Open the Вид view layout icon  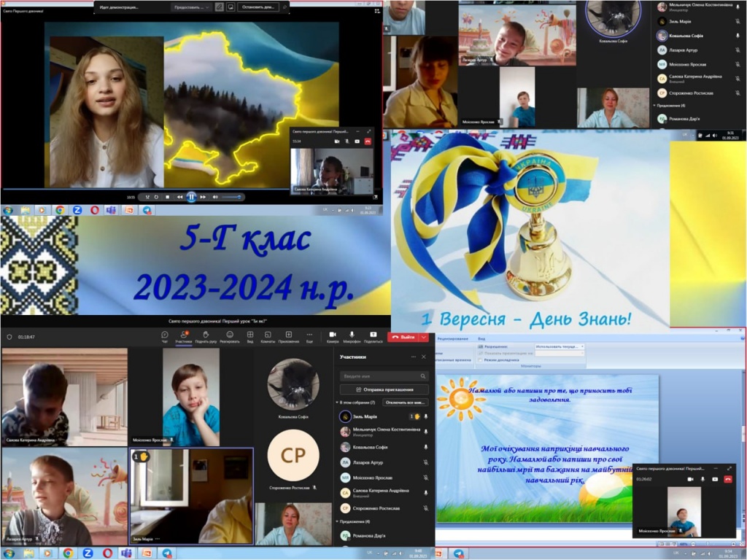(x=249, y=336)
